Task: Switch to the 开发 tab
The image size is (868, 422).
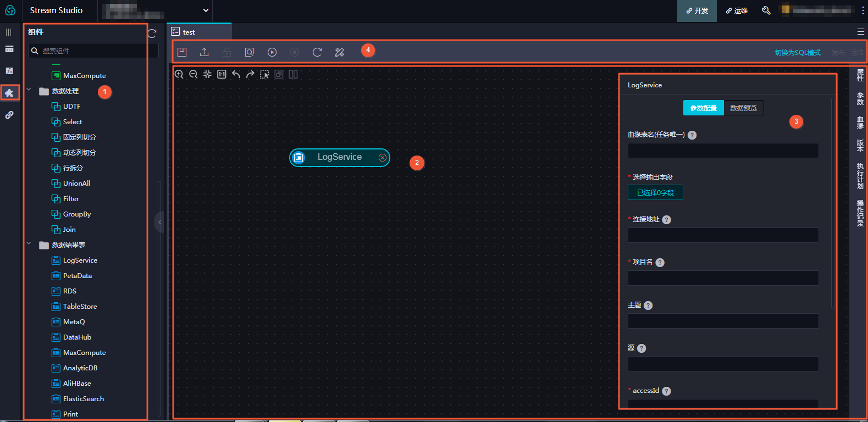Action: point(697,10)
